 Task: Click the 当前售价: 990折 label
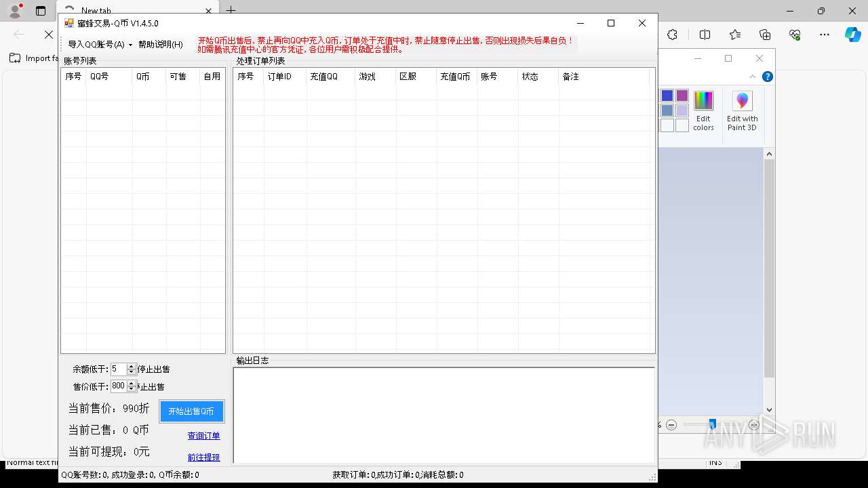(108, 409)
